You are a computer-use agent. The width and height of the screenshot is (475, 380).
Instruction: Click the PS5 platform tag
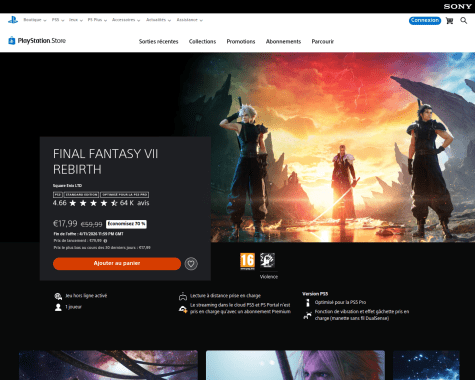pyautogui.click(x=58, y=195)
